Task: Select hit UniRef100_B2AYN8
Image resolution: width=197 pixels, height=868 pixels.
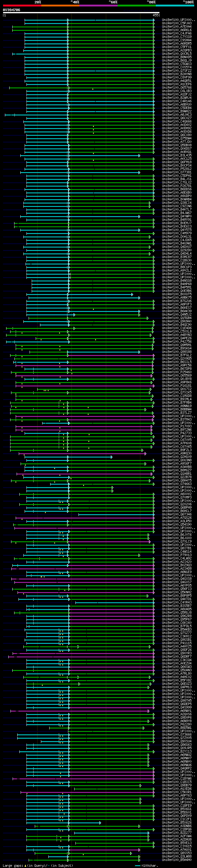Action: [177, 74]
